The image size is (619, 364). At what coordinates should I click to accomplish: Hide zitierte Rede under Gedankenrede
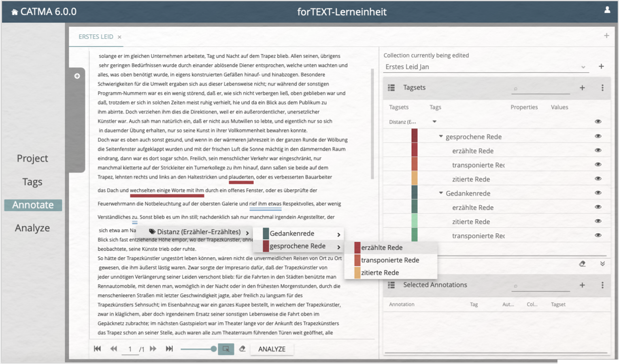coord(598,221)
